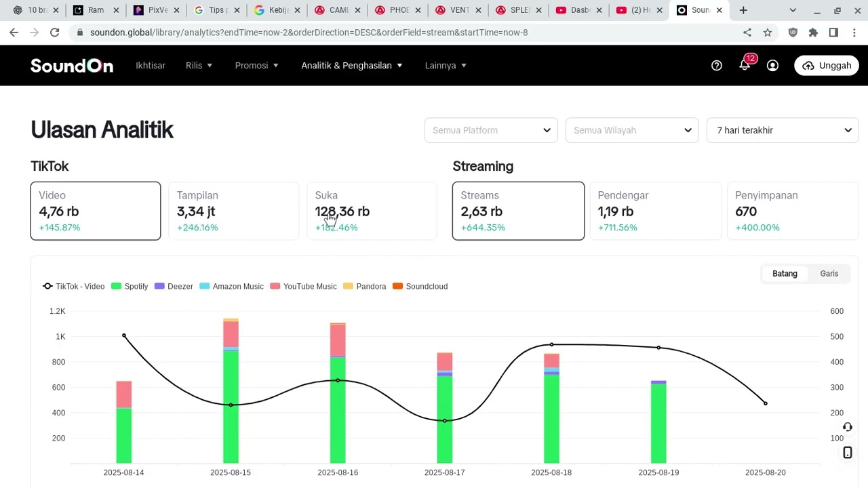Viewport: 868px width, 488px height.
Task: Open the tab search chevron
Action: coord(793,10)
